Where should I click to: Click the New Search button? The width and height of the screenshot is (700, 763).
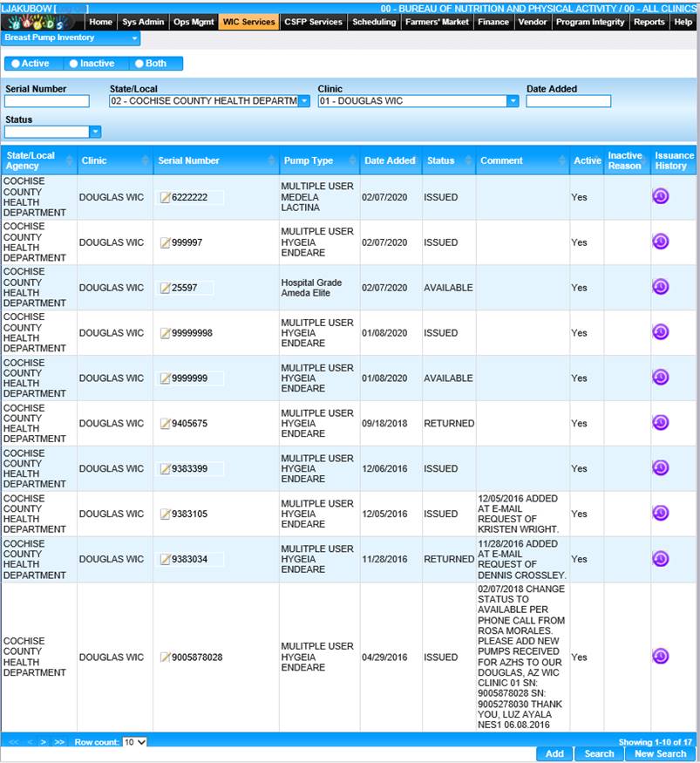point(660,753)
